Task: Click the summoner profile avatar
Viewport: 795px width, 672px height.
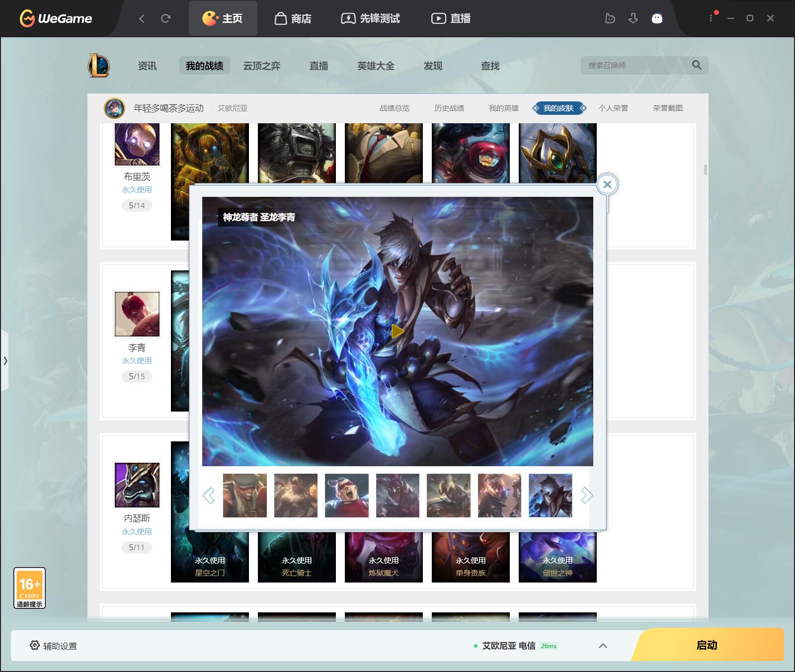Action: (114, 108)
